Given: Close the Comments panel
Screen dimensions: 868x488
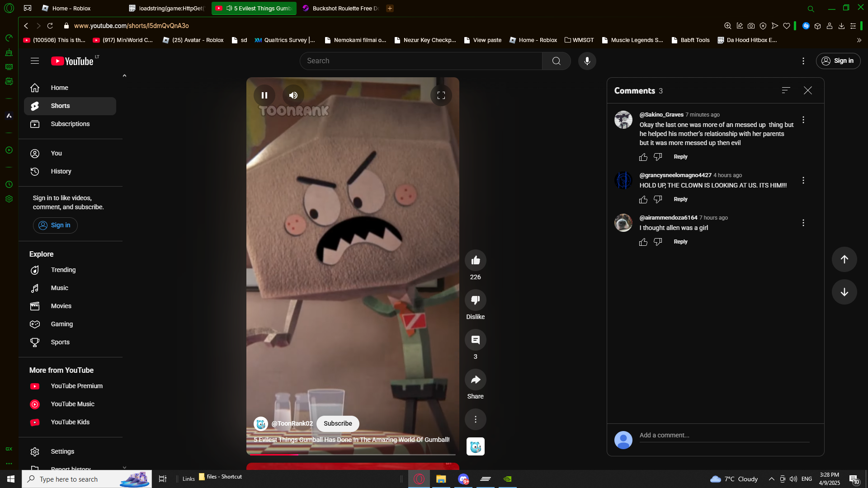Looking at the screenshot, I should tap(808, 90).
